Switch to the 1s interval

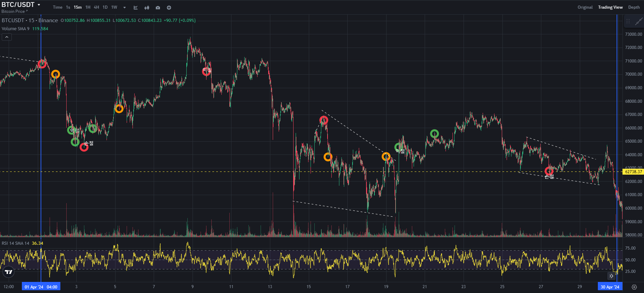pos(68,7)
